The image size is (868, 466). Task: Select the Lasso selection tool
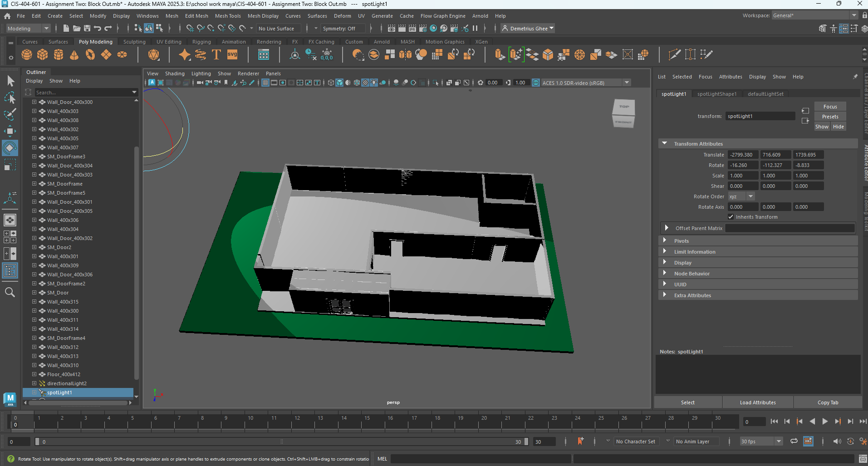pyautogui.click(x=10, y=98)
